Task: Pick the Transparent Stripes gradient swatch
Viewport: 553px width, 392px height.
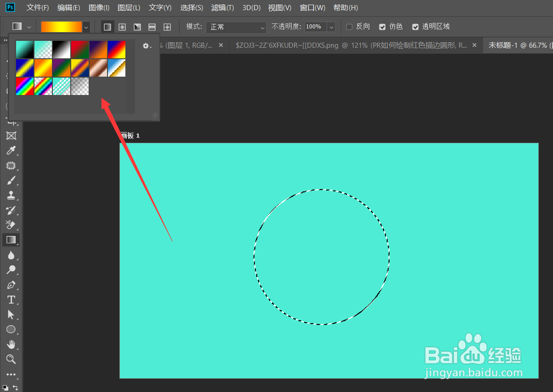Action: [62, 86]
